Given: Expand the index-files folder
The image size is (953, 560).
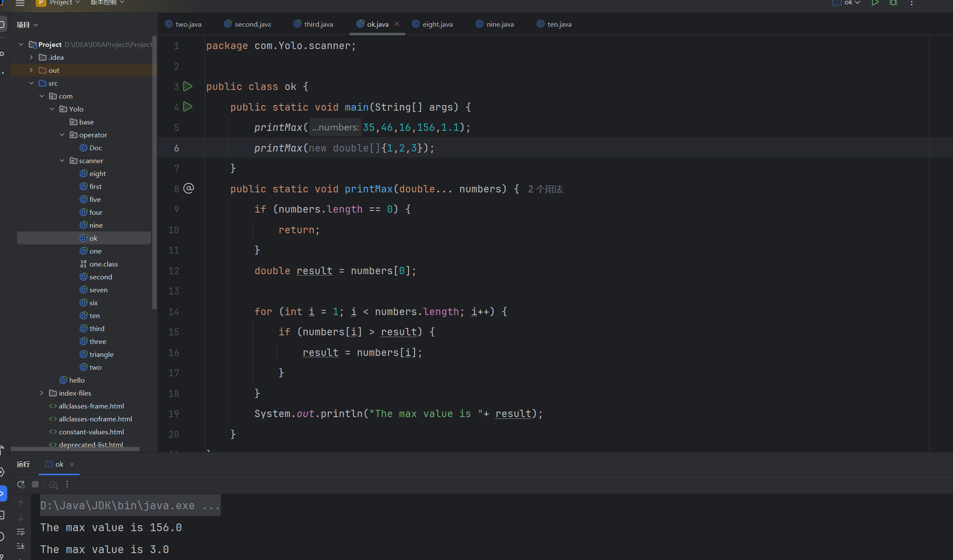Looking at the screenshot, I should pyautogui.click(x=41, y=393).
